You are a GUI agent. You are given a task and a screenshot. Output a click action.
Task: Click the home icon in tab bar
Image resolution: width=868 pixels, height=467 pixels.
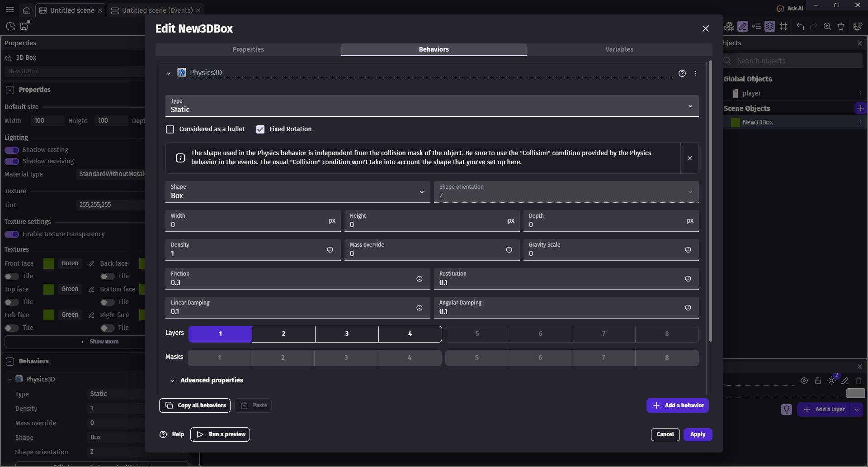click(x=27, y=10)
